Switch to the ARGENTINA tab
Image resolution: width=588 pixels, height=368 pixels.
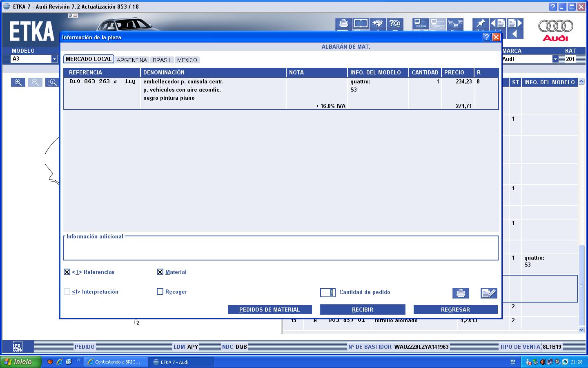point(131,60)
